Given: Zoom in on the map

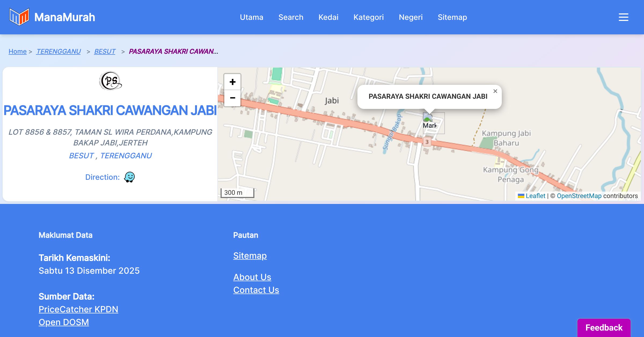Looking at the screenshot, I should point(232,82).
